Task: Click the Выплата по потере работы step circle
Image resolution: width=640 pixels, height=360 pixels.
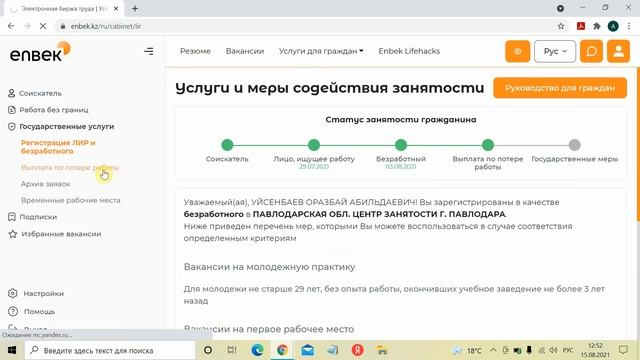Action: tap(488, 145)
